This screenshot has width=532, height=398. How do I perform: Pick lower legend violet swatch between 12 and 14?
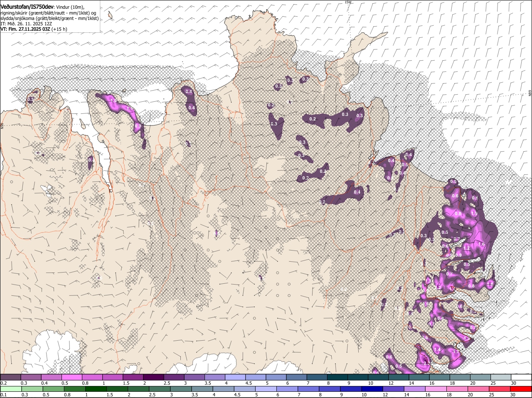click(x=394, y=389)
